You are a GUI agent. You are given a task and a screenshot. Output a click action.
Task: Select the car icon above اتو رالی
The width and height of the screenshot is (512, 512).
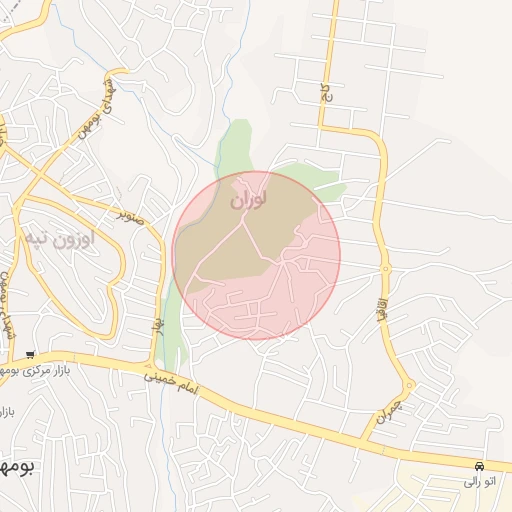pyautogui.click(x=479, y=466)
